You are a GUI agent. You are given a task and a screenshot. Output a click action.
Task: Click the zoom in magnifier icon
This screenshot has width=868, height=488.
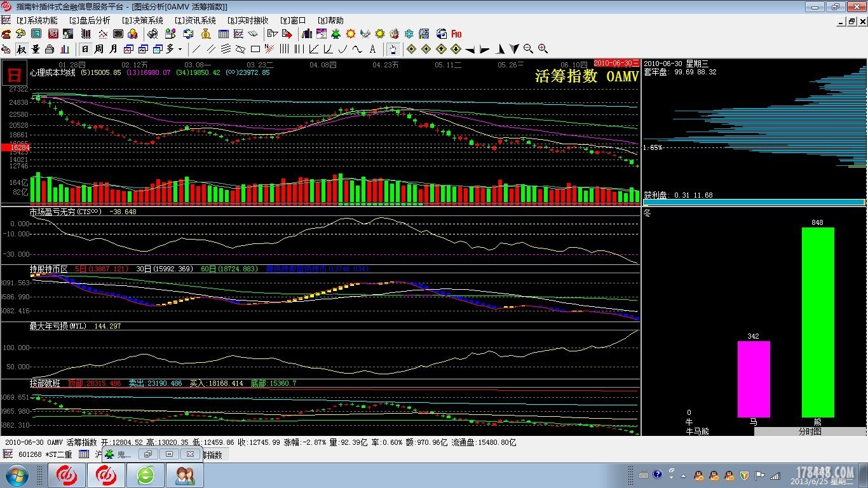coord(543,49)
